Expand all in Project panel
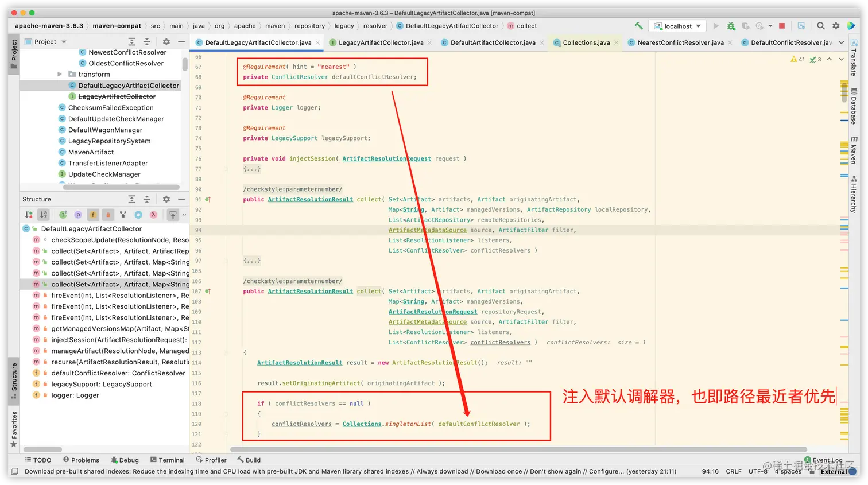This screenshot has height=485, width=868. point(131,42)
